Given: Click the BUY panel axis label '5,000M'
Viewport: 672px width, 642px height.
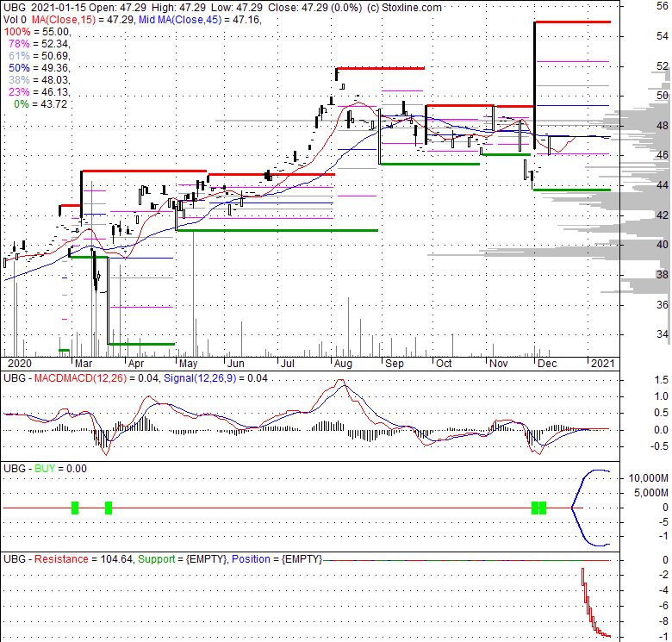Looking at the screenshot, I should coord(651,493).
